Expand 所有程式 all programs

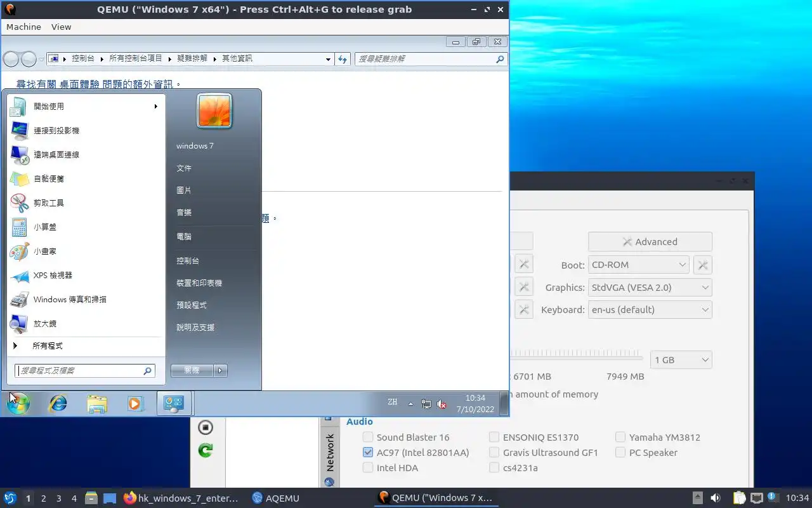[x=85, y=346]
